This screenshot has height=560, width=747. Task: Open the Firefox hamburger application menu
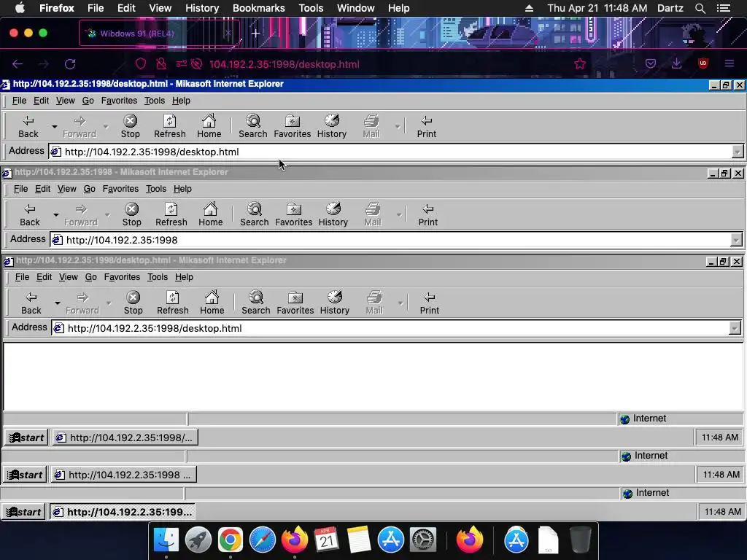tap(729, 63)
